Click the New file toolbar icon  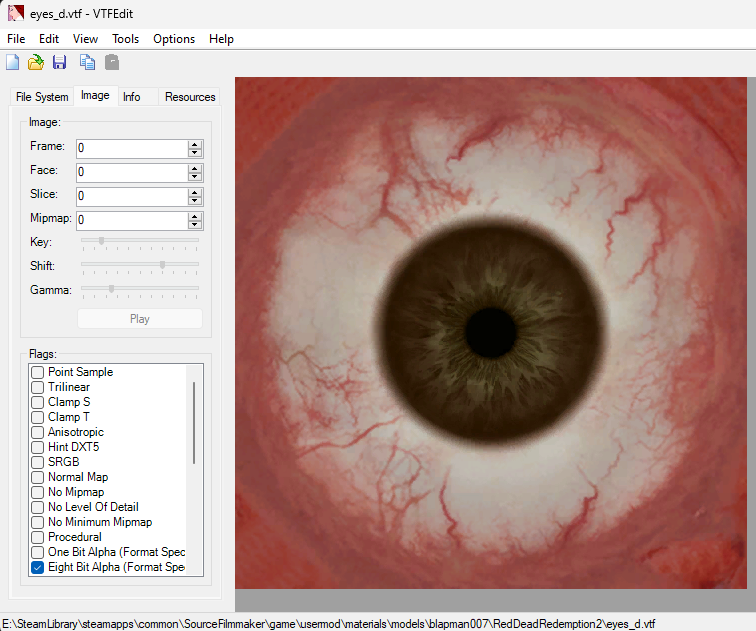point(13,63)
